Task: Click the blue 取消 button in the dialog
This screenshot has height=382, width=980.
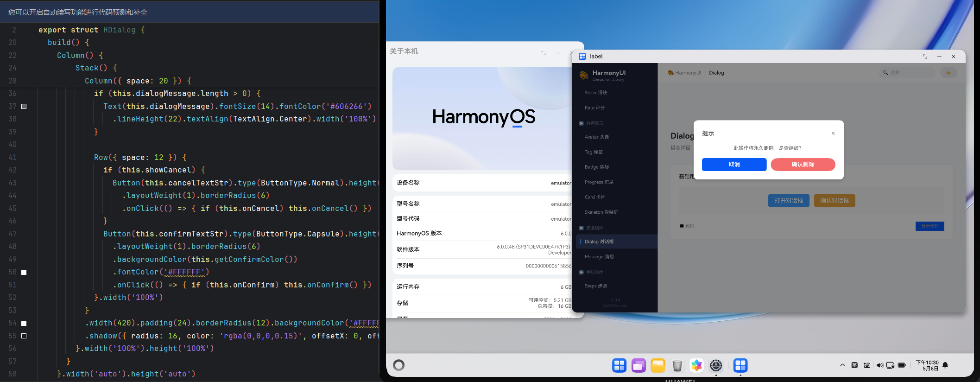Action: click(734, 165)
